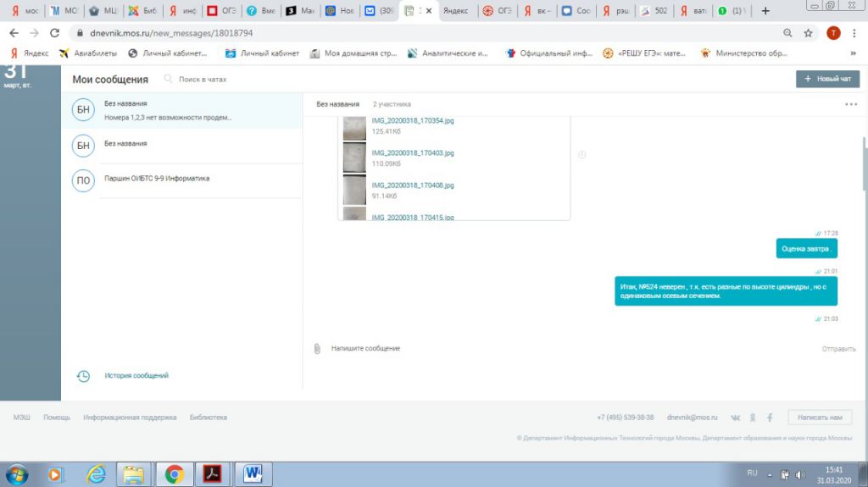Show more bookmarks chevron
This screenshot has height=487, width=868.
[x=853, y=53]
